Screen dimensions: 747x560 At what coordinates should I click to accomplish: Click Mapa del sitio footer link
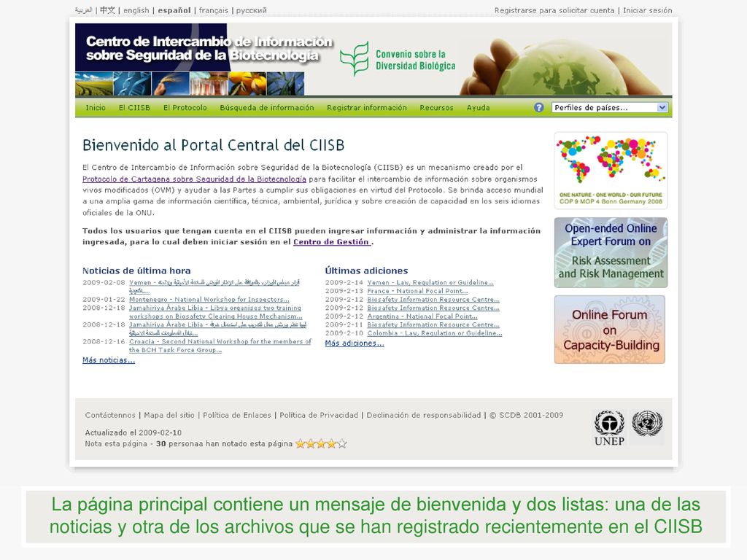(x=169, y=415)
